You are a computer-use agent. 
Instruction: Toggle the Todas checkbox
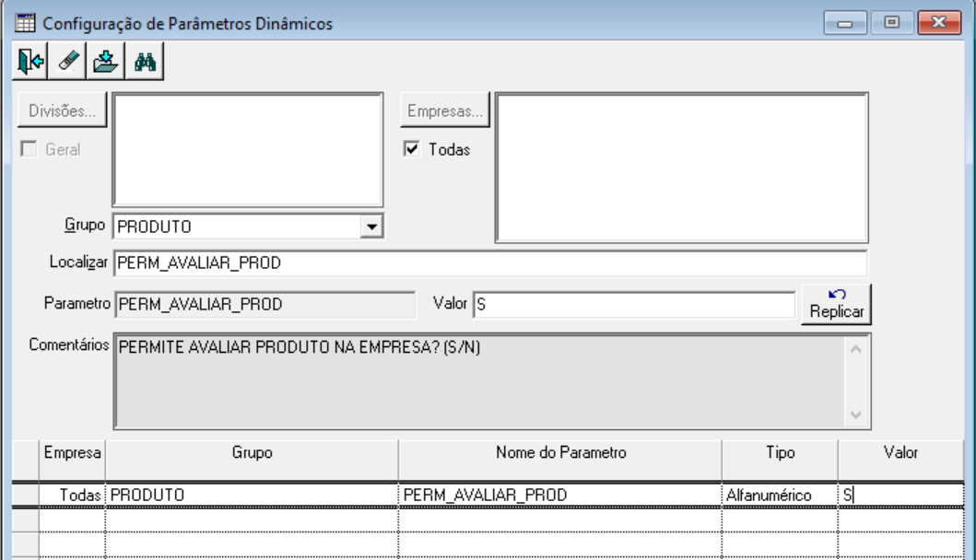pos(411,148)
